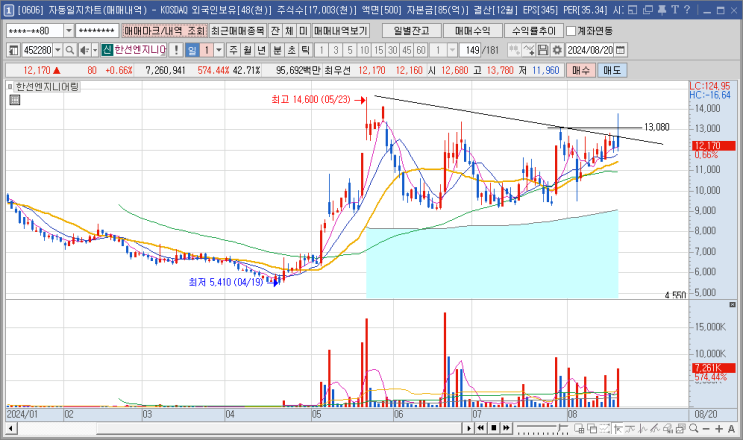Select the 틱 tick period toggle
This screenshot has height=440, width=743.
[x=306, y=50]
